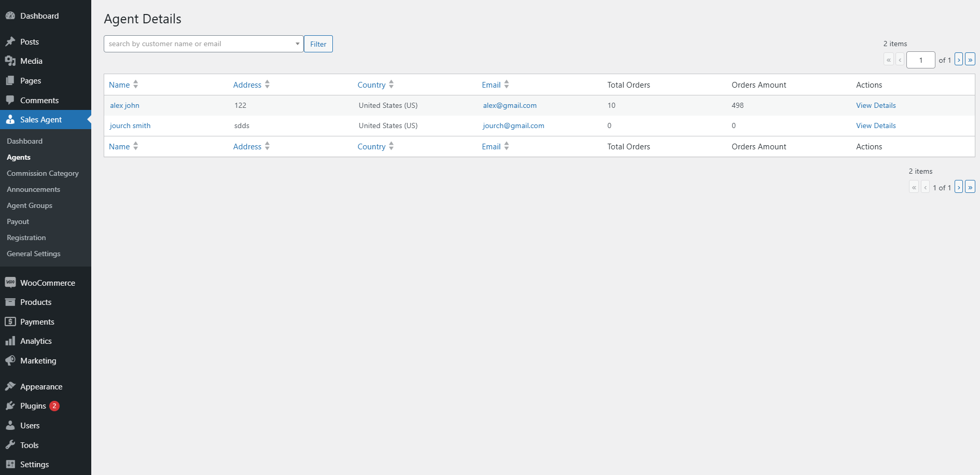The width and height of the screenshot is (980, 475).
Task: Click jourch@gmail.com email link
Action: (513, 125)
